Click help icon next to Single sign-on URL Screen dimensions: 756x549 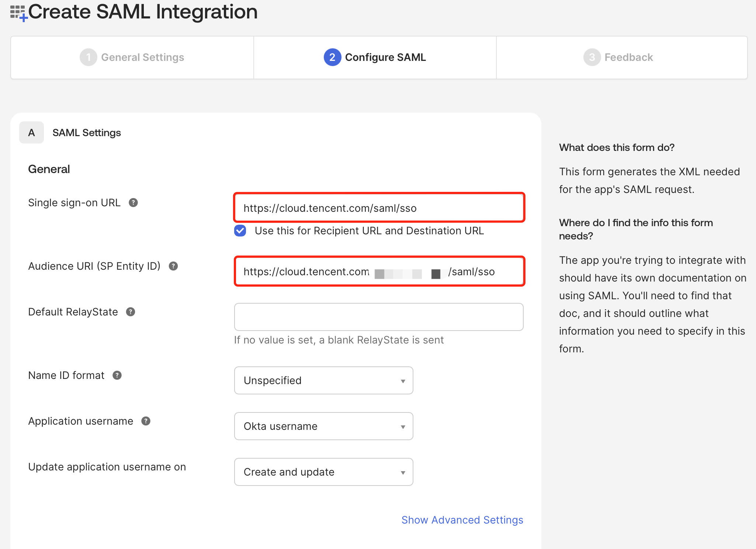tap(133, 203)
